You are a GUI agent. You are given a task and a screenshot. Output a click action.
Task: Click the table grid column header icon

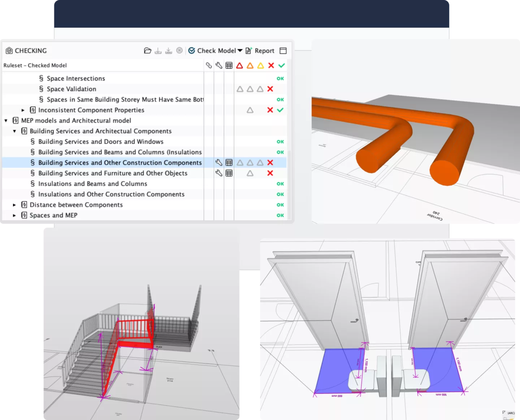(x=229, y=65)
